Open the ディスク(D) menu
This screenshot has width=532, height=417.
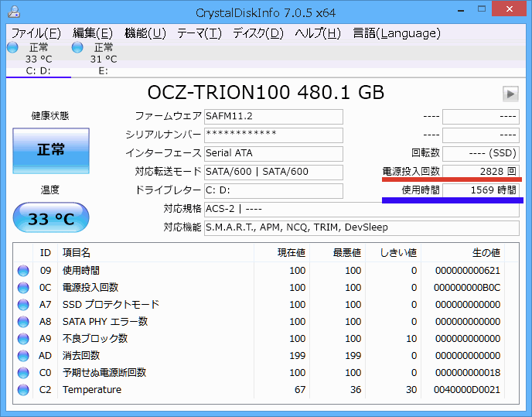(257, 33)
